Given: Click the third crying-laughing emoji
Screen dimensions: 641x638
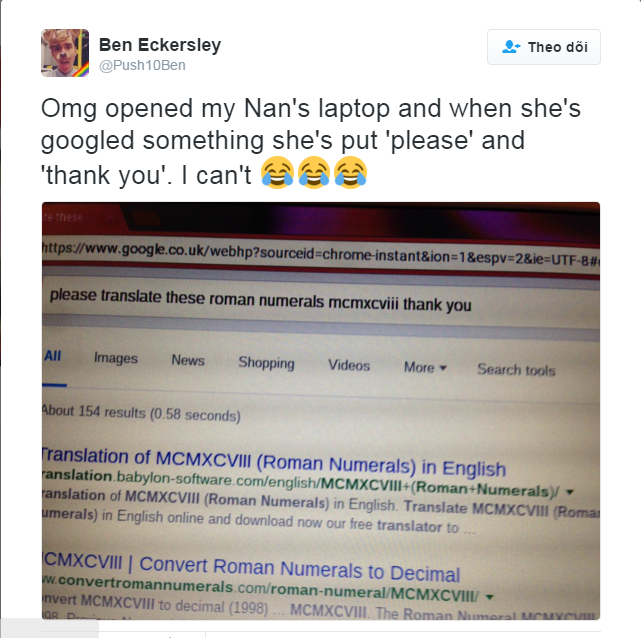Looking at the screenshot, I should (x=350, y=172).
